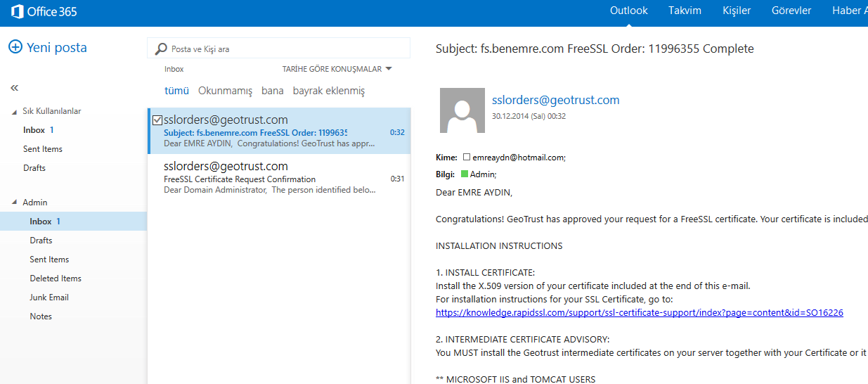Open the FreeSSL Certificate Request Confirmation message

[x=279, y=178]
